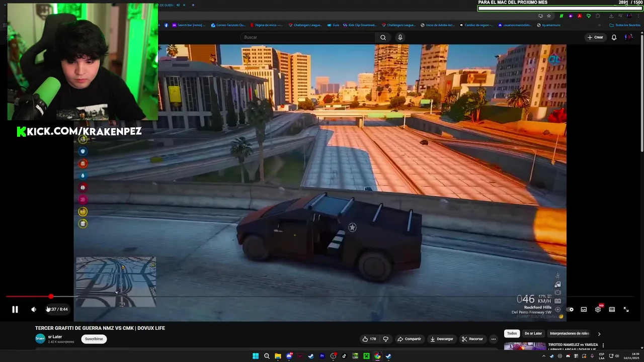
Task: Open the browser downloads icon
Action: (x=611, y=16)
